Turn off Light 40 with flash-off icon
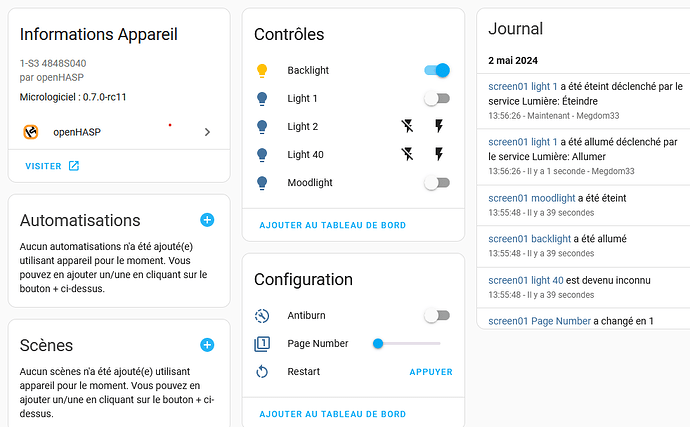690x427 pixels. 407,154
